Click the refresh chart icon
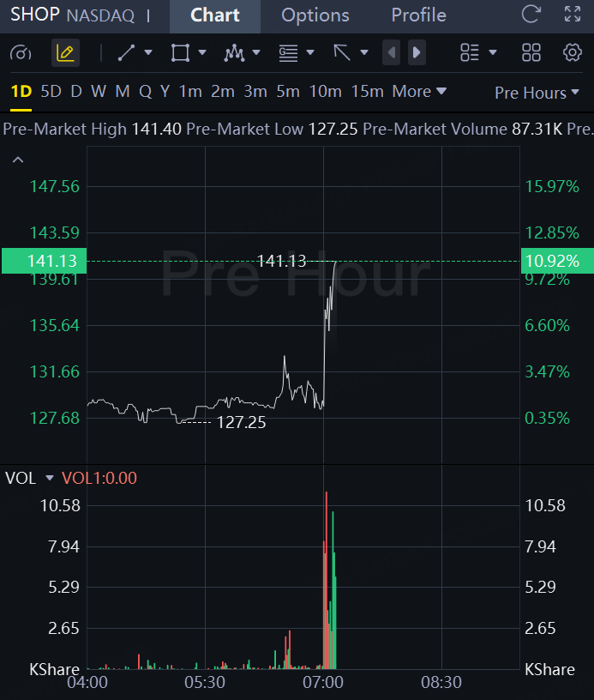594x700 pixels. tap(531, 15)
